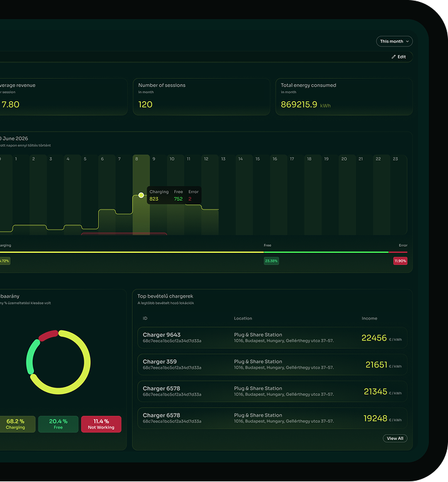448x482 pixels.
Task: Click the Location column header
Action: pos(243,318)
